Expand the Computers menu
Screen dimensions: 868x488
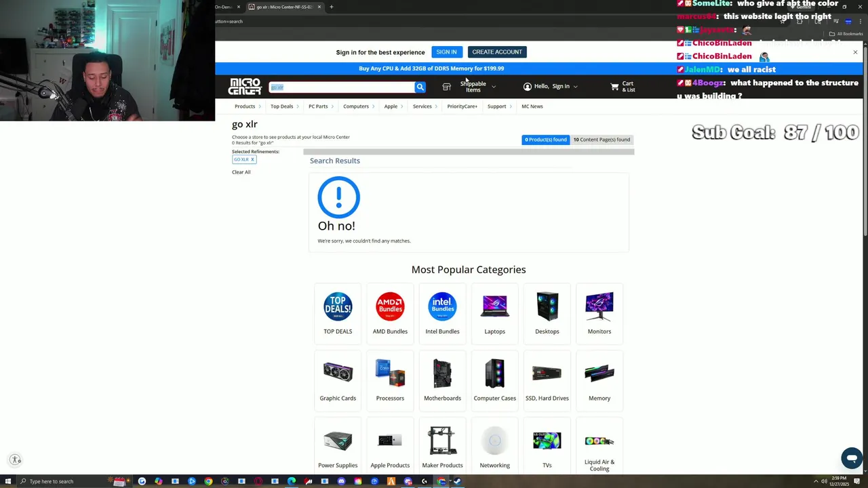click(x=359, y=106)
